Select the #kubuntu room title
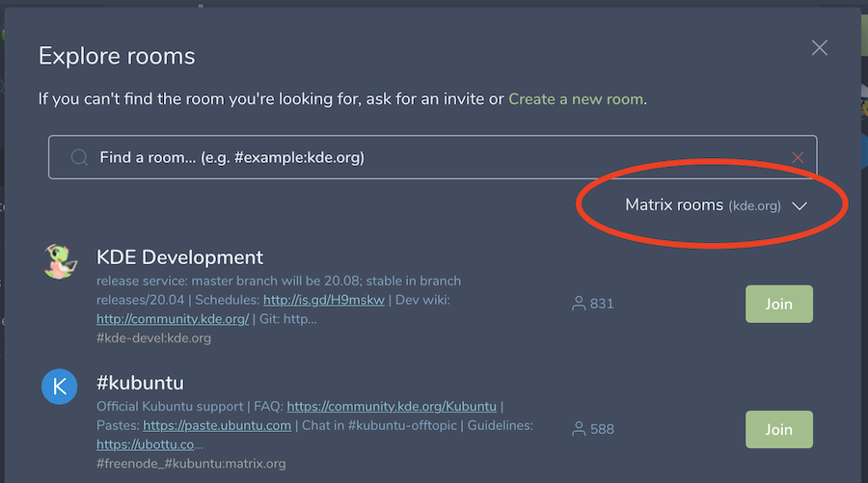Screen dimensions: 868x483 (x=140, y=382)
